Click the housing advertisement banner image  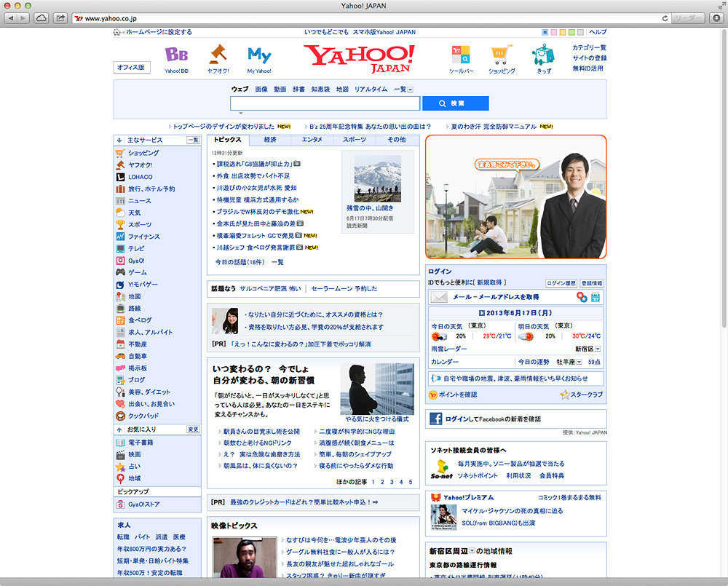point(516,197)
